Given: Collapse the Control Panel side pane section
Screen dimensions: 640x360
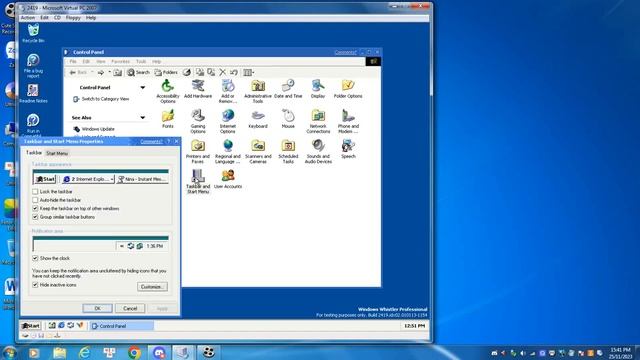Looking at the screenshot, I should click(x=142, y=87).
